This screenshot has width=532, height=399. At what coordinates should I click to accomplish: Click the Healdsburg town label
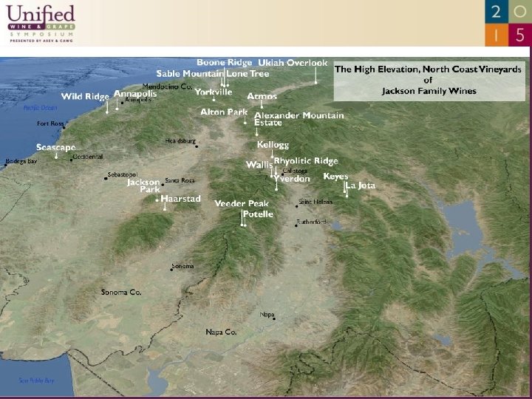180,141
